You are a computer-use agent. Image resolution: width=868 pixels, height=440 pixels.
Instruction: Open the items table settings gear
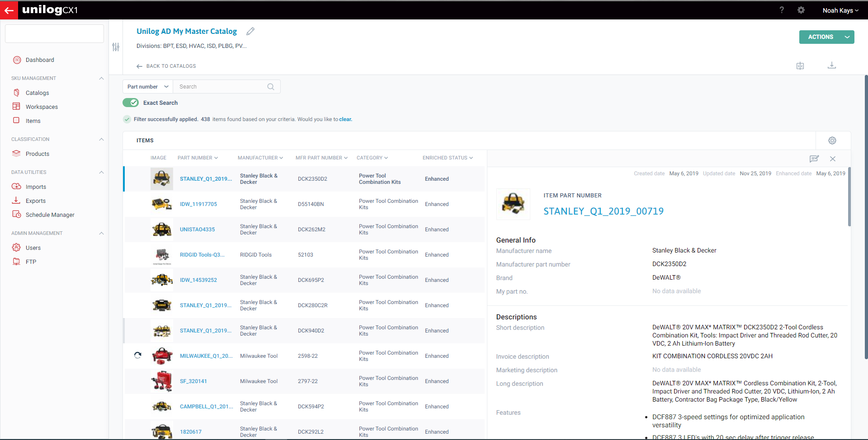[x=832, y=140]
